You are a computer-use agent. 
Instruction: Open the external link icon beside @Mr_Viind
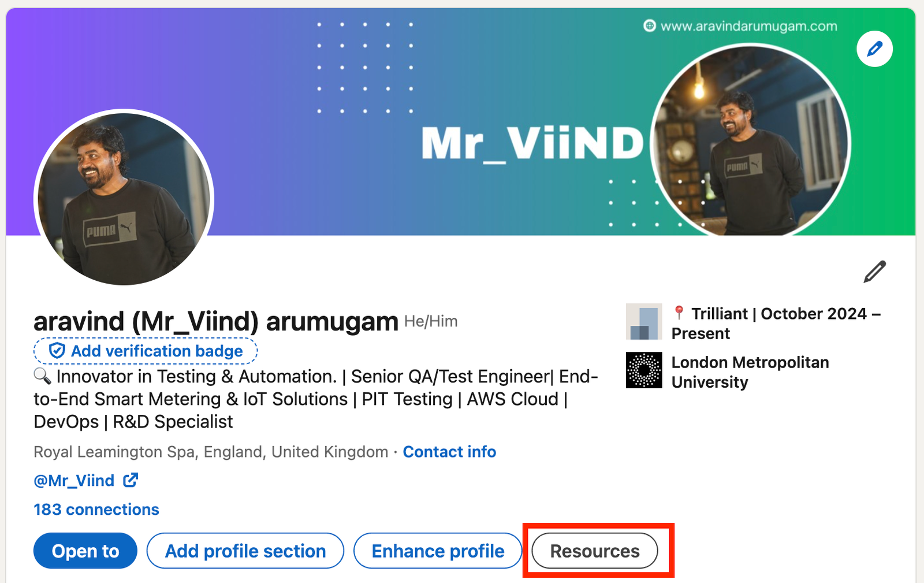[131, 480]
